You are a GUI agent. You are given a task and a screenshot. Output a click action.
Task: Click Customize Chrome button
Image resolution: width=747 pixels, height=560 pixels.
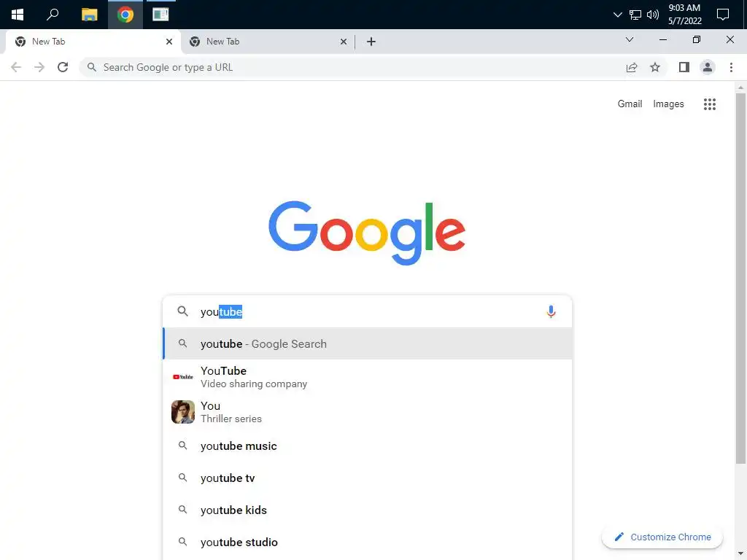pyautogui.click(x=662, y=537)
